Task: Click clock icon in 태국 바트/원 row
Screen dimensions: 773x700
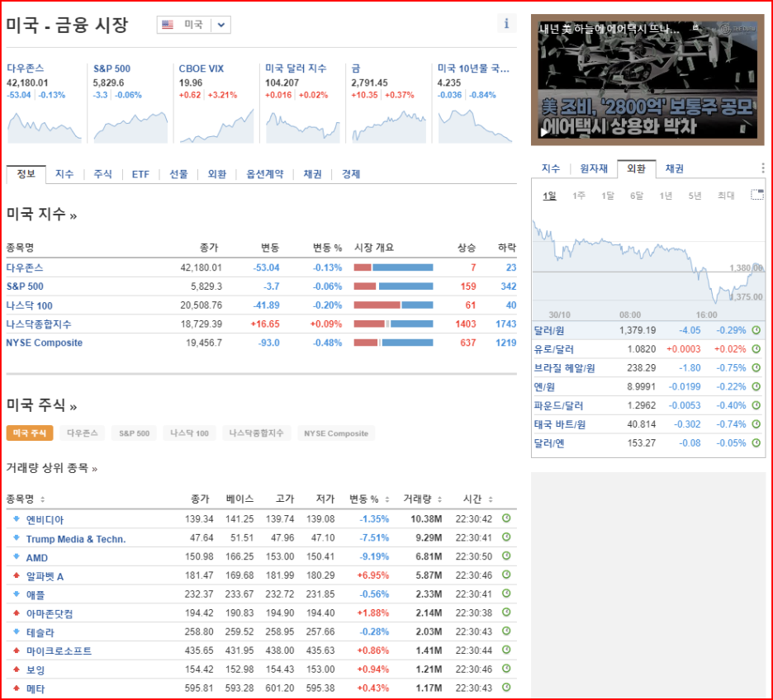Action: coord(756,423)
